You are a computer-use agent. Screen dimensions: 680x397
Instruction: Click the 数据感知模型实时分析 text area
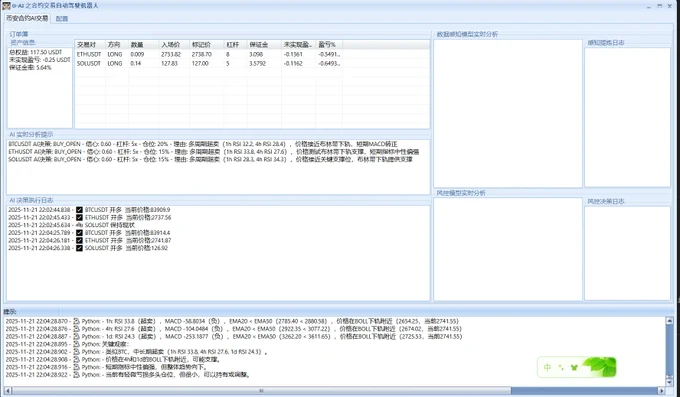pos(508,113)
